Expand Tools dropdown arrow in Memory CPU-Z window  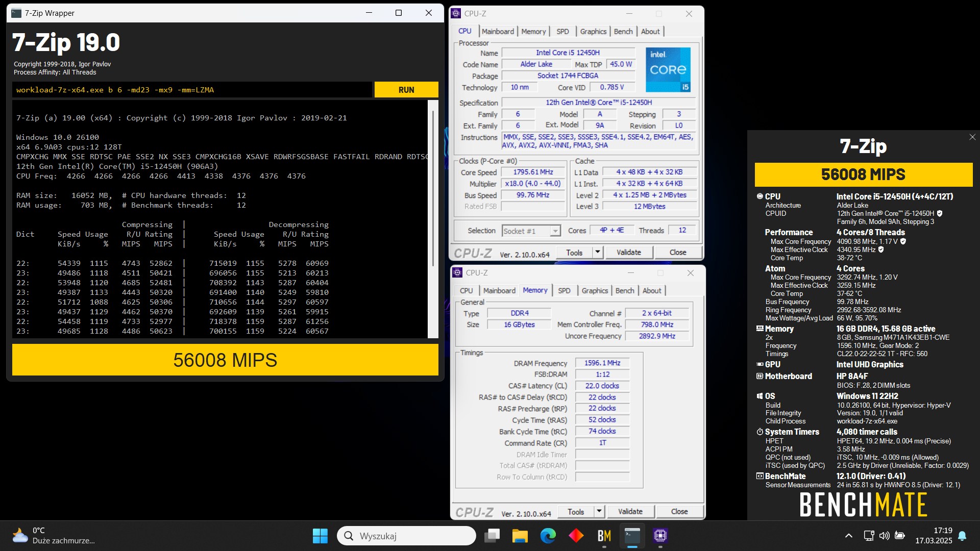click(x=599, y=511)
